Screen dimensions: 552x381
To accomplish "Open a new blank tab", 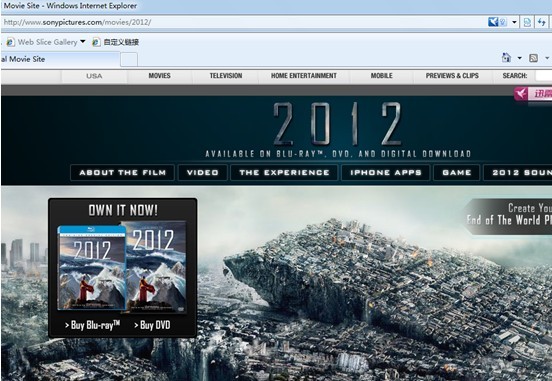I will pos(129,60).
